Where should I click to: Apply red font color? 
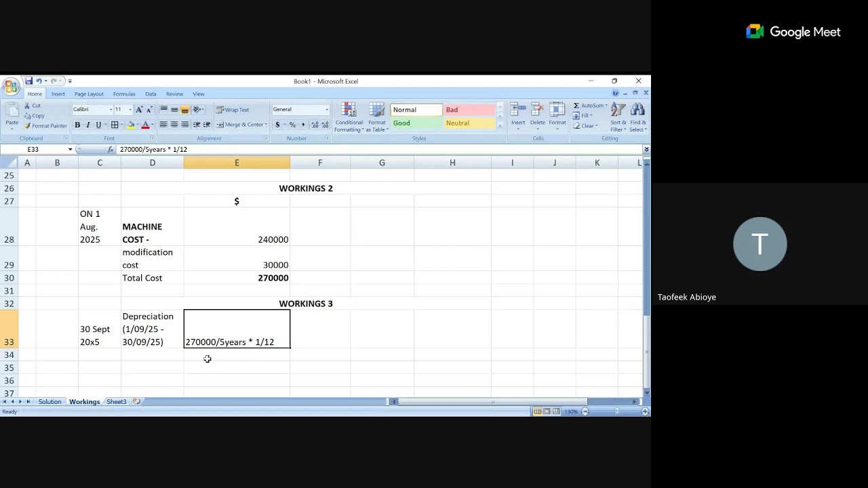point(145,125)
